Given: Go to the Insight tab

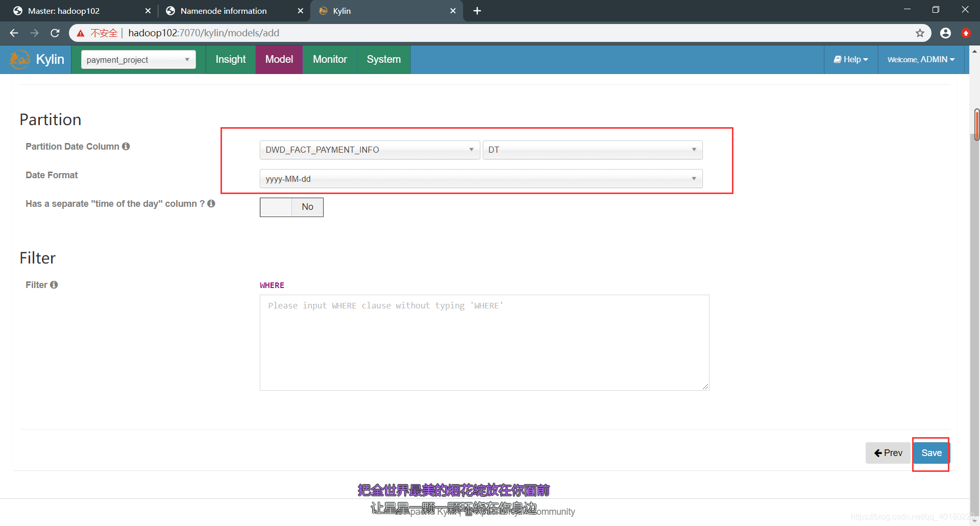Looking at the screenshot, I should (231, 60).
